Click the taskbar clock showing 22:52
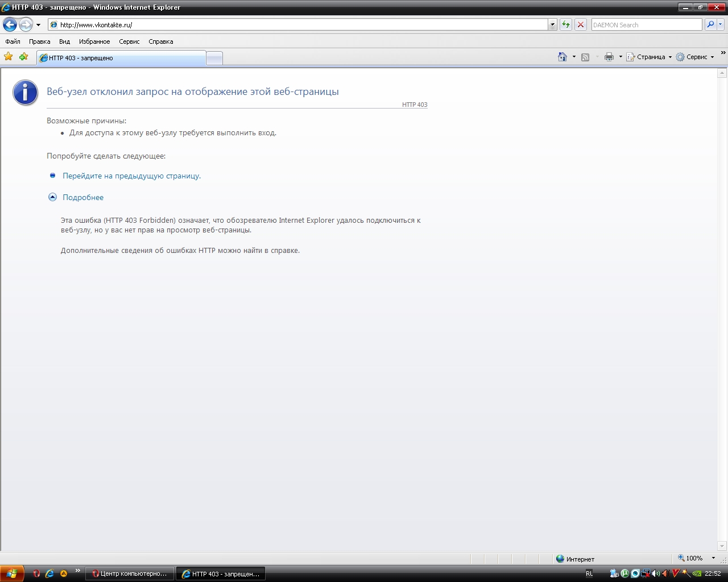The image size is (728, 582). [713, 573]
